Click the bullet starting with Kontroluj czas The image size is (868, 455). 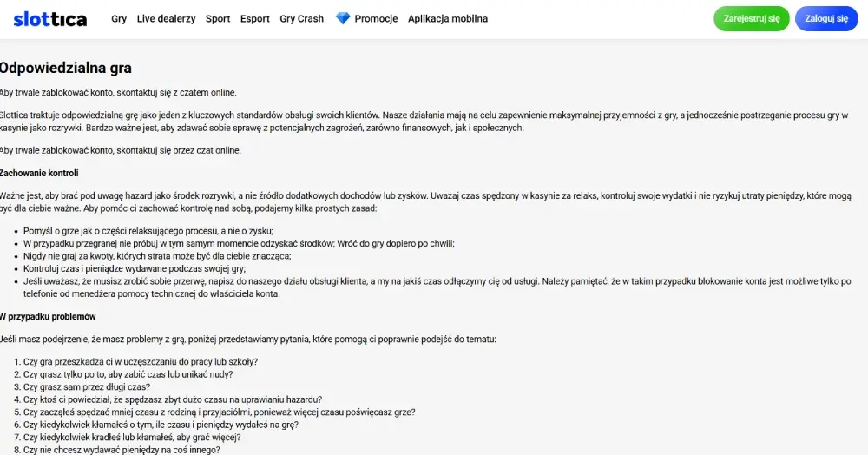click(x=135, y=269)
